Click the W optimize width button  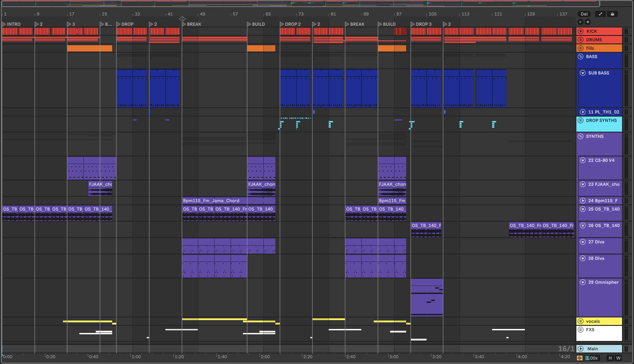pos(618,358)
